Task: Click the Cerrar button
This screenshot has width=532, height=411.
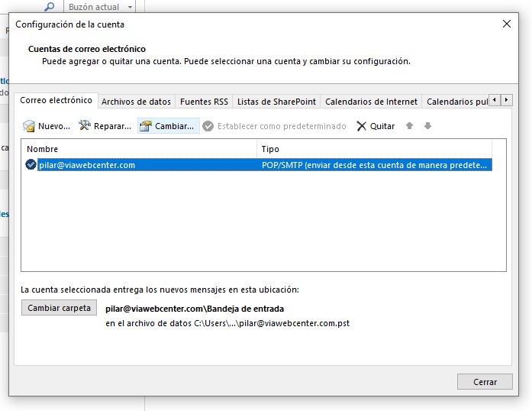Action: tap(485, 381)
